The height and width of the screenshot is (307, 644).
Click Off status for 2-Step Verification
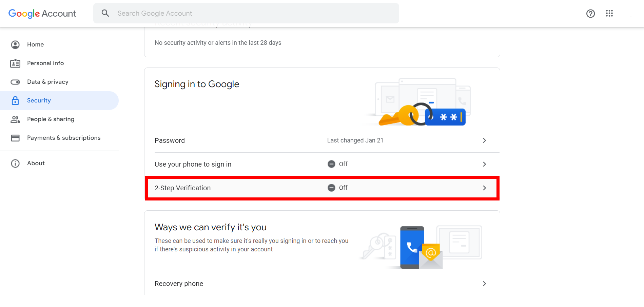click(x=337, y=188)
